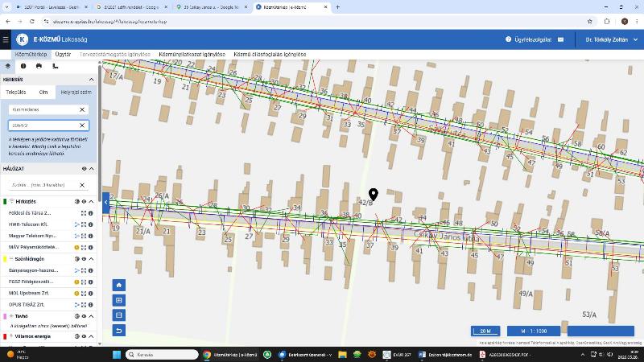Open the hamburger main menu
This screenshot has width=644, height=362.
point(6,39)
